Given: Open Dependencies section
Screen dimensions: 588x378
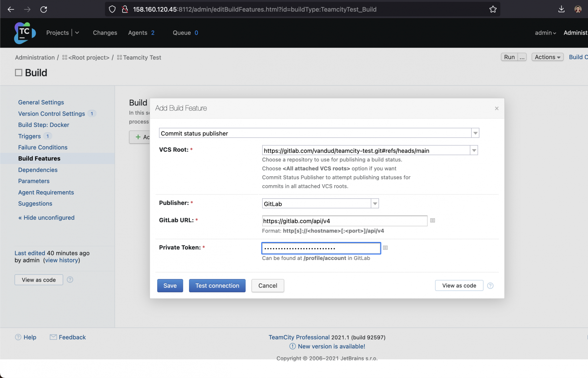Looking at the screenshot, I should [38, 170].
